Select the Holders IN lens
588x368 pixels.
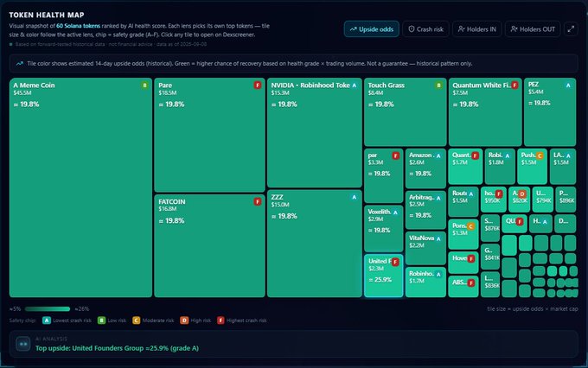pos(476,29)
